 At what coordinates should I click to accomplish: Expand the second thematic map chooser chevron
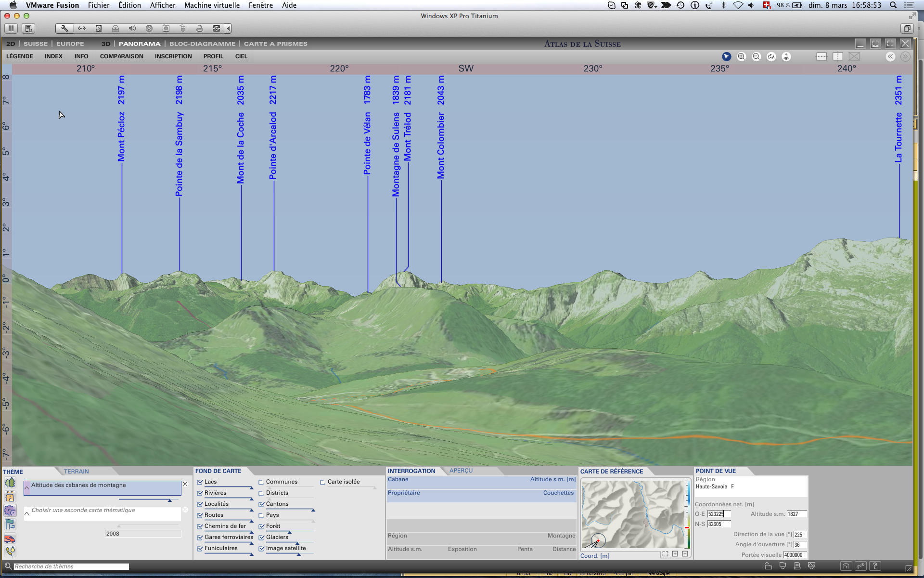point(27,513)
